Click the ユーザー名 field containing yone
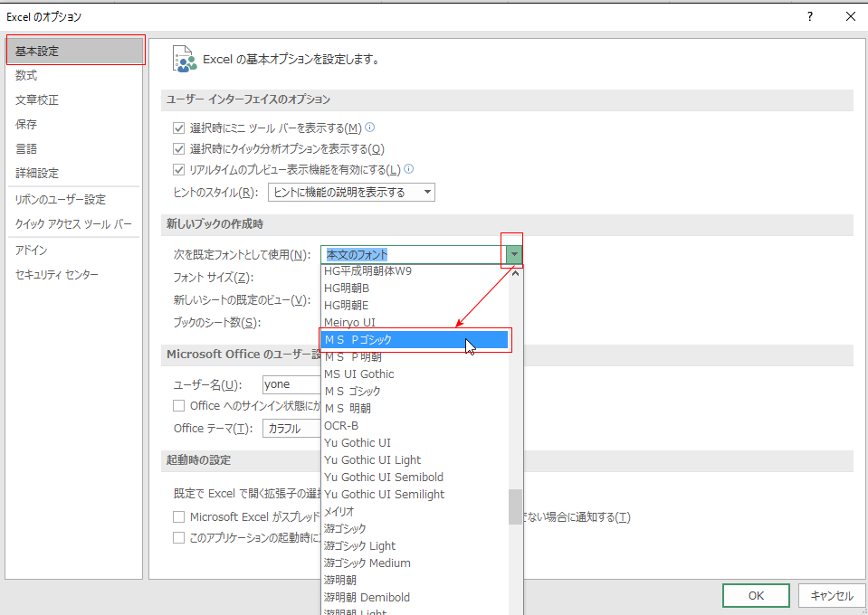The height and width of the screenshot is (615, 868). click(291, 384)
